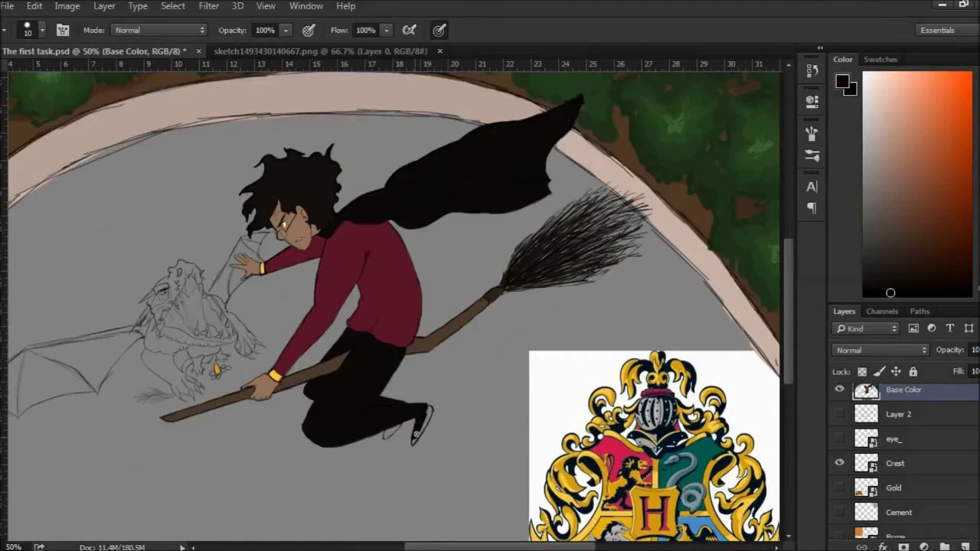Screen dimensions: 980x551
Task: Show the Gold layer
Action: click(x=839, y=487)
